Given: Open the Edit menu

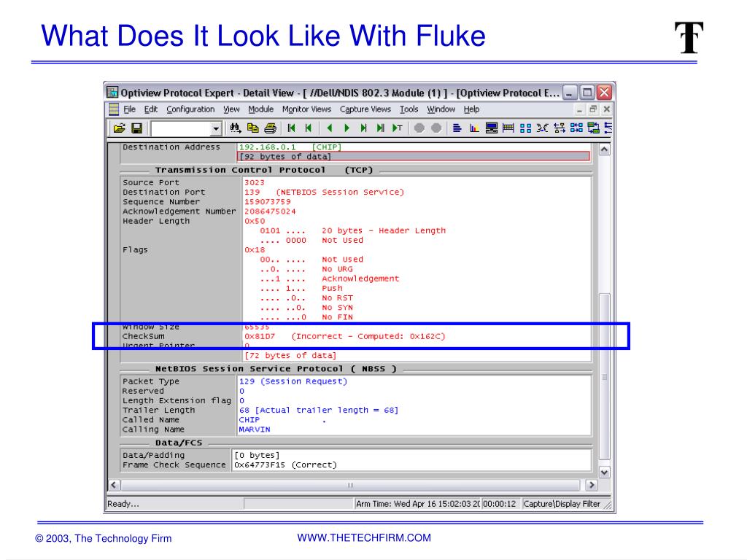Looking at the screenshot, I should click(151, 109).
